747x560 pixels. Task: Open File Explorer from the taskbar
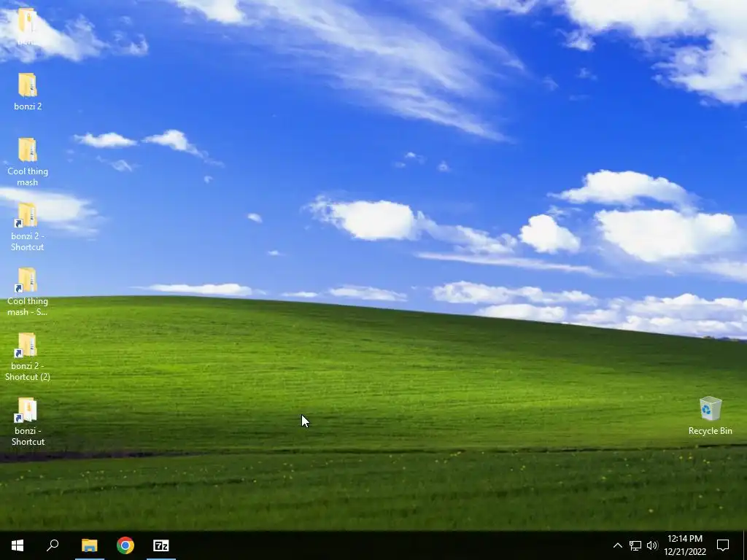pos(90,545)
